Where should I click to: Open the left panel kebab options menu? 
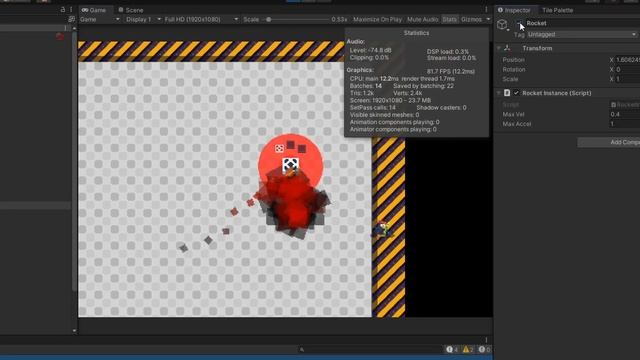(x=71, y=9)
